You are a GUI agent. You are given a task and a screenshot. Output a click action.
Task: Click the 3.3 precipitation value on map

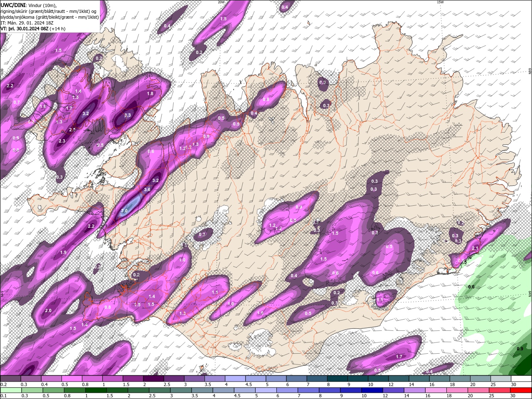(x=128, y=115)
